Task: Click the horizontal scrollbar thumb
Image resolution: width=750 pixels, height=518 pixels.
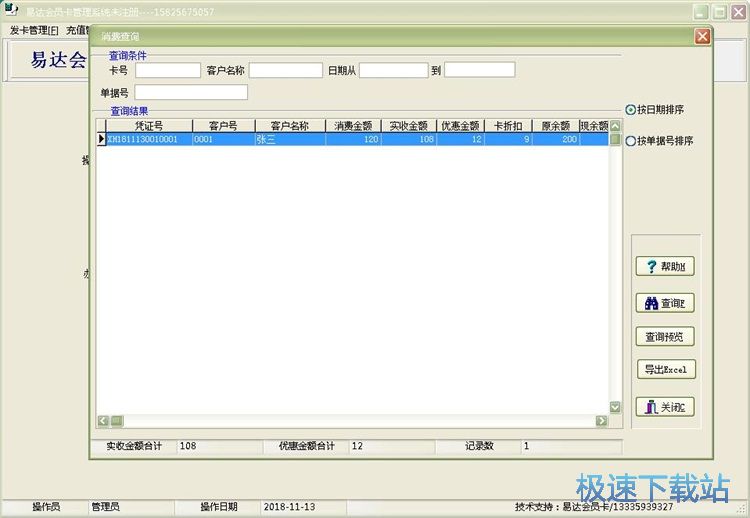Action: (x=117, y=420)
